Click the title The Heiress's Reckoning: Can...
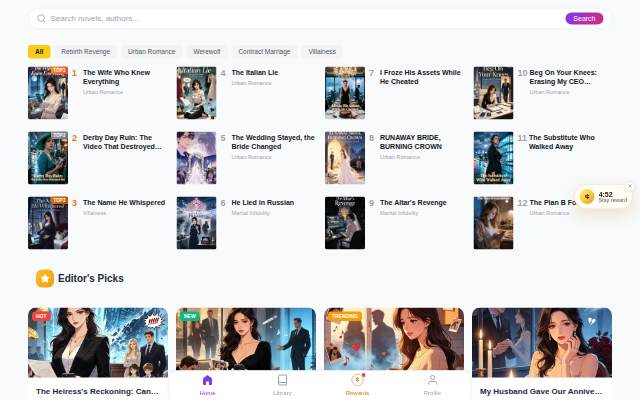 click(97, 391)
